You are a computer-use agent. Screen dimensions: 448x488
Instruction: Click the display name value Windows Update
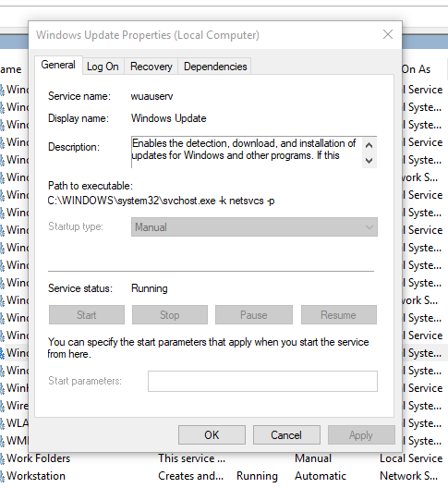pos(169,118)
